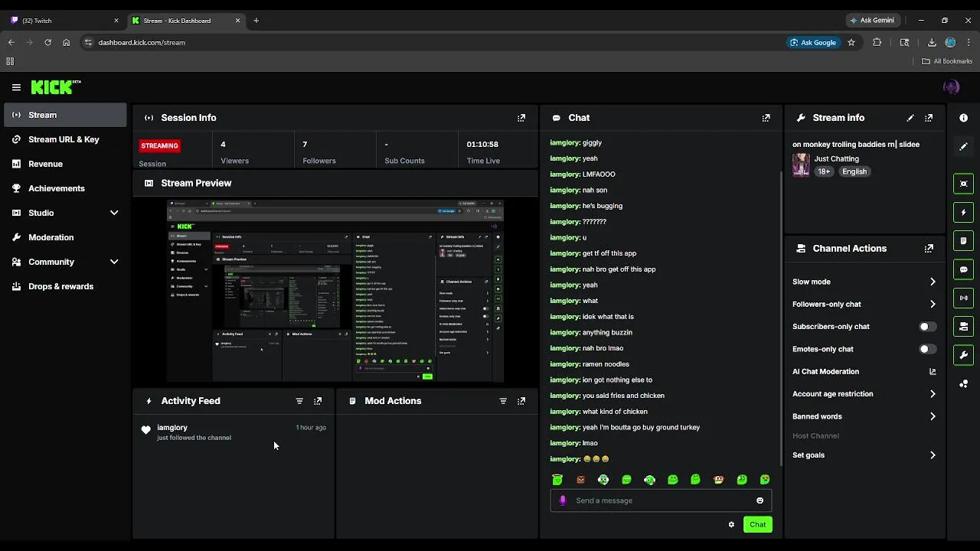Click the pencil edit icon in right strip
Image resolution: width=980 pixels, height=551 pixels.
(963, 146)
